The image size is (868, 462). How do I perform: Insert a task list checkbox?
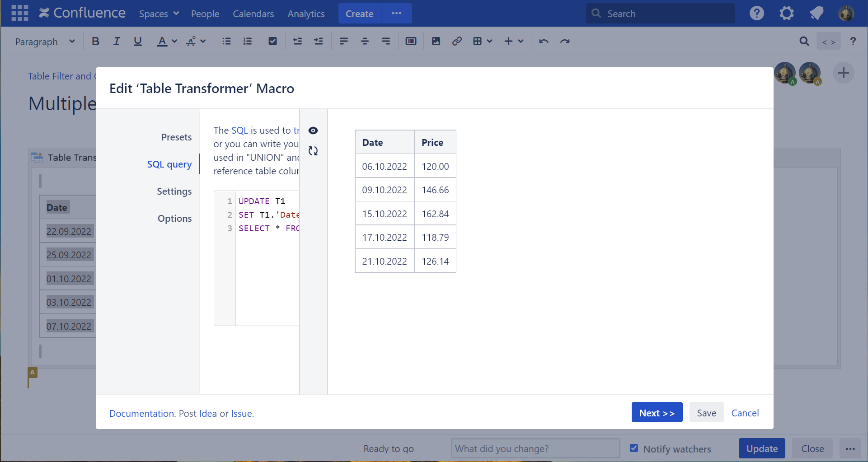pyautogui.click(x=272, y=42)
